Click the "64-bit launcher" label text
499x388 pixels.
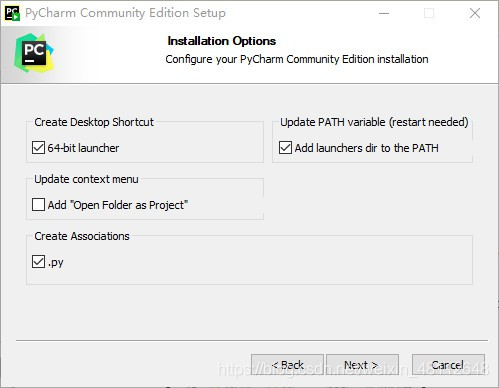click(83, 148)
